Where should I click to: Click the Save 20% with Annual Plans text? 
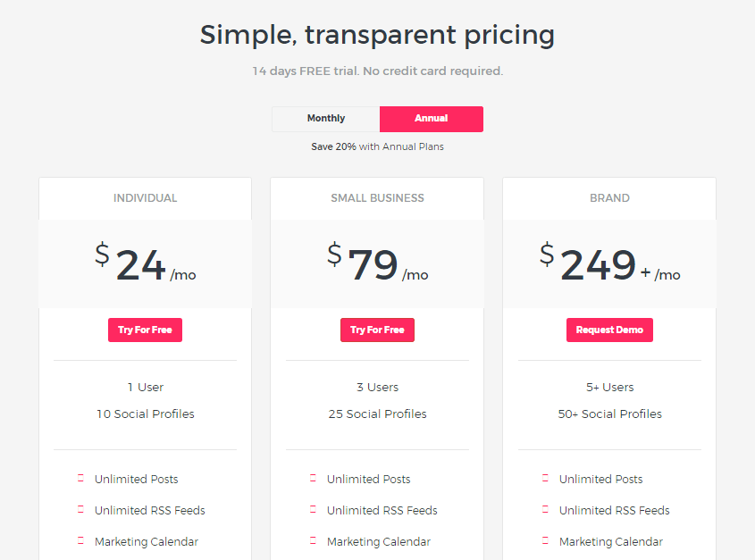coord(377,146)
